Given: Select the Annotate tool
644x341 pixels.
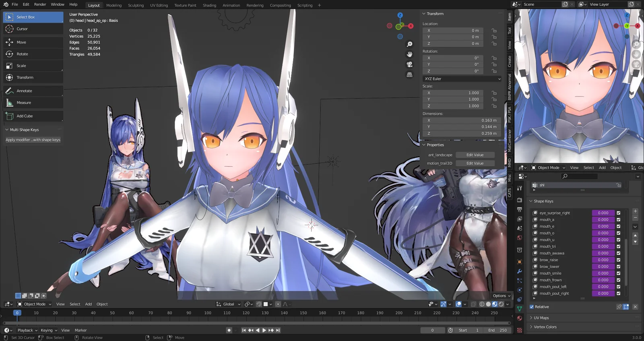Looking at the screenshot, I should tap(33, 91).
